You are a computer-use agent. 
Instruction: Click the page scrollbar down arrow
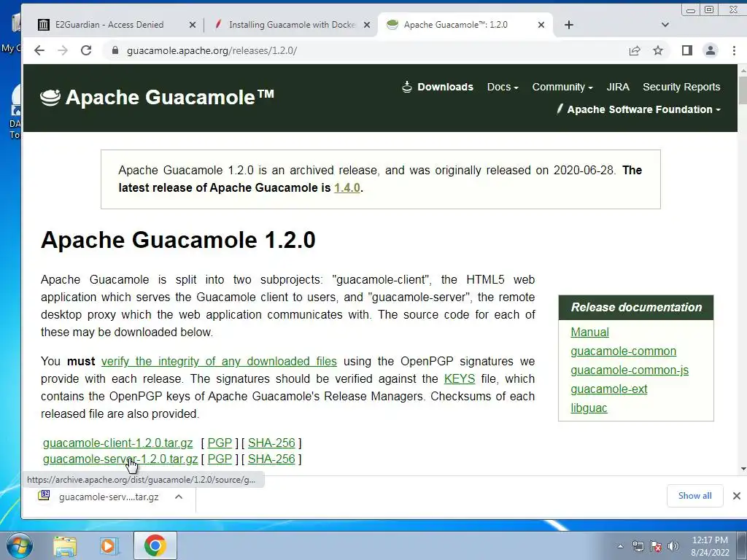click(743, 469)
